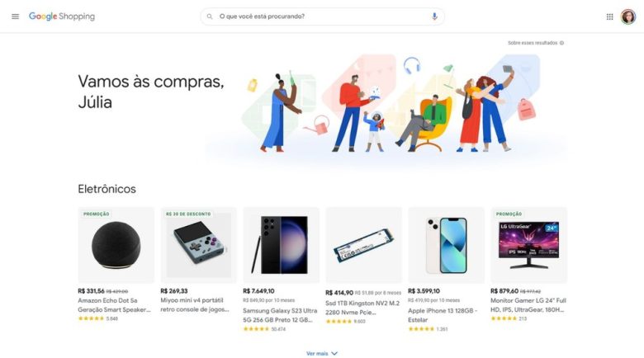Click the chevron next to 'Ver mais'
This screenshot has height=358, width=644.
click(334, 354)
